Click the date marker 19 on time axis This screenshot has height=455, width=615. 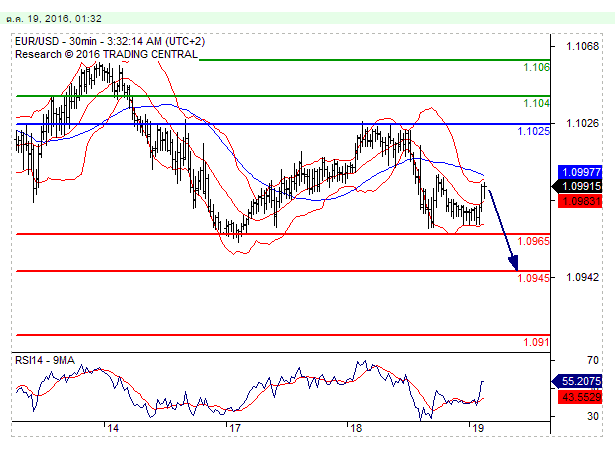click(x=478, y=428)
